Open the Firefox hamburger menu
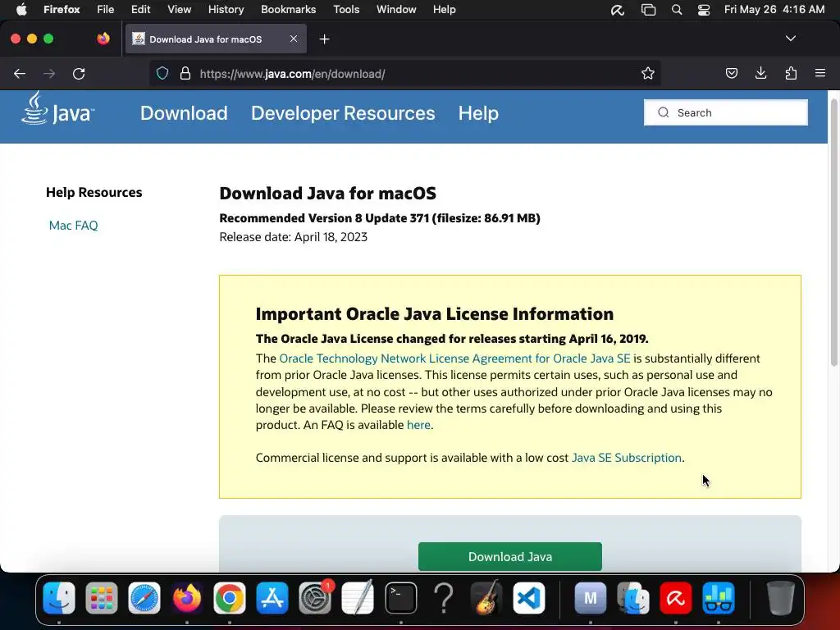The image size is (840, 630). (x=820, y=73)
